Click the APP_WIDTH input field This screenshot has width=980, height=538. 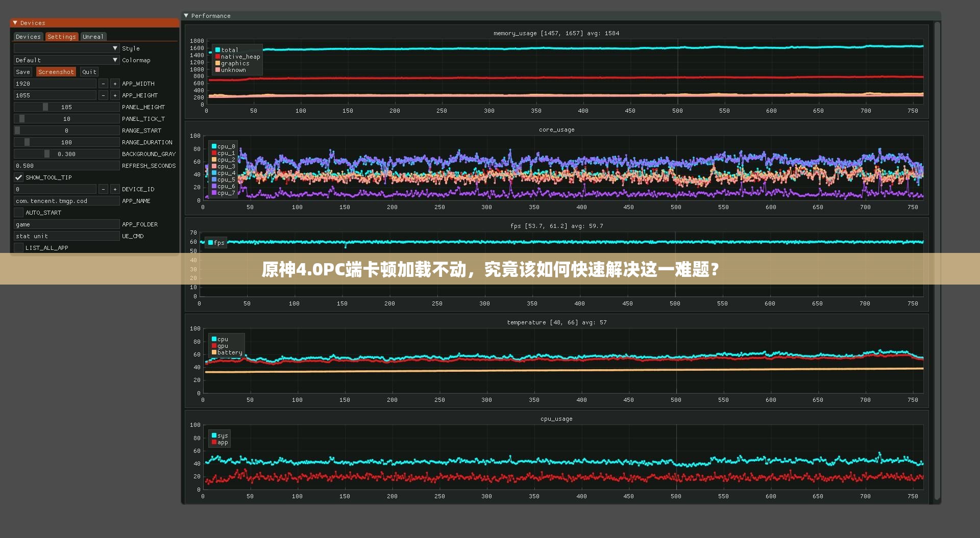pos(55,84)
